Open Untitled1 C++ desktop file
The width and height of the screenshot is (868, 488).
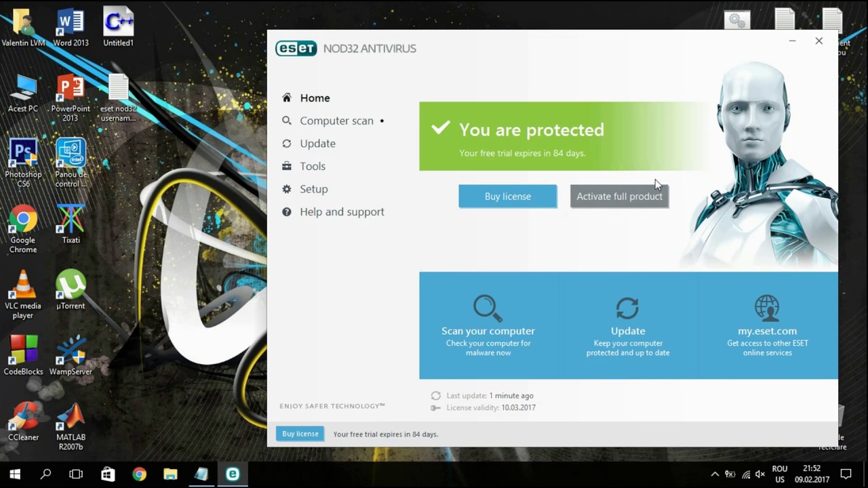[118, 28]
